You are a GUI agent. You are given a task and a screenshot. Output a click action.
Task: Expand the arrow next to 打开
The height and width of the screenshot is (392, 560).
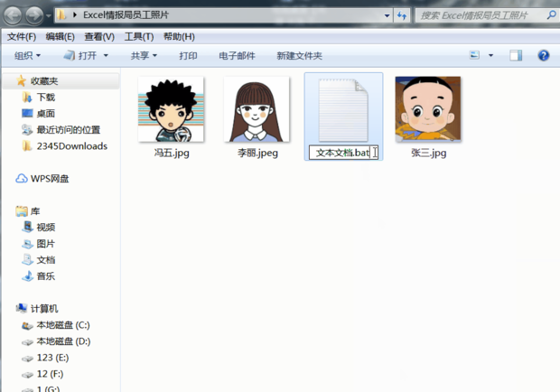106,56
